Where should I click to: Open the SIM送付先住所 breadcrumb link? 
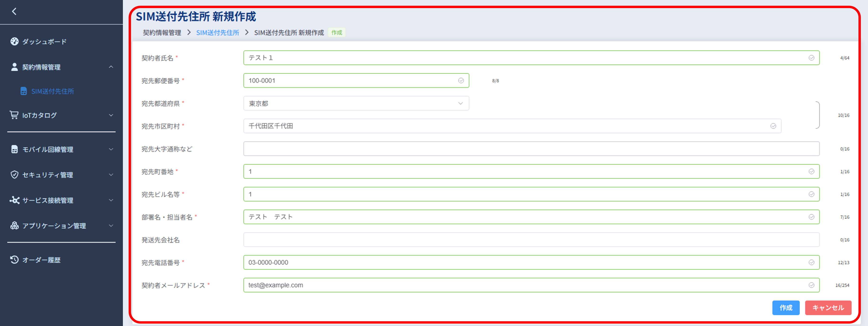point(217,33)
